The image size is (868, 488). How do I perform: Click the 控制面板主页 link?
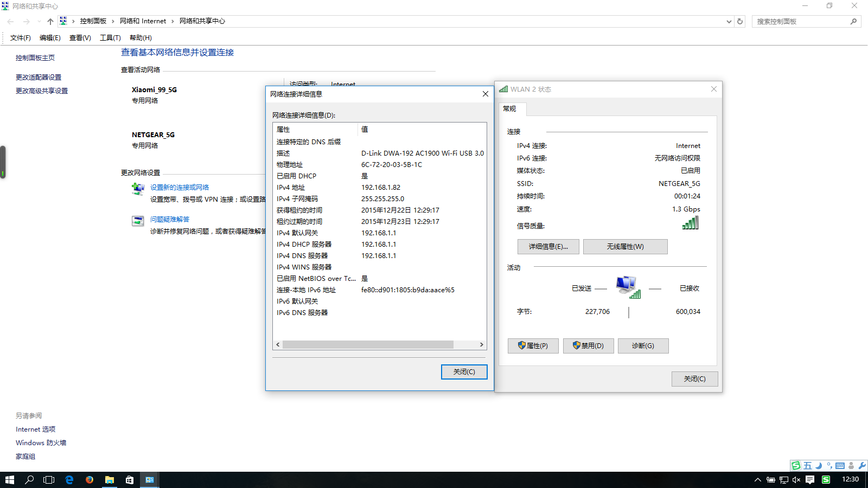click(35, 58)
